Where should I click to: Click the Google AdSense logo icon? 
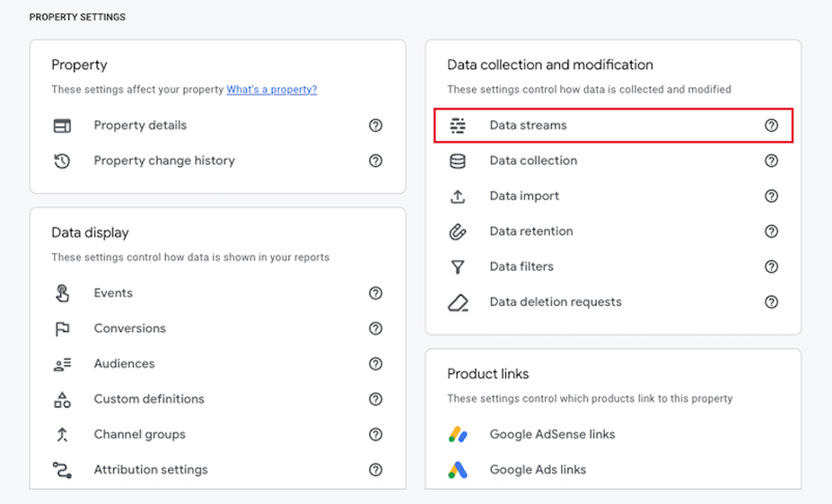[x=458, y=435]
